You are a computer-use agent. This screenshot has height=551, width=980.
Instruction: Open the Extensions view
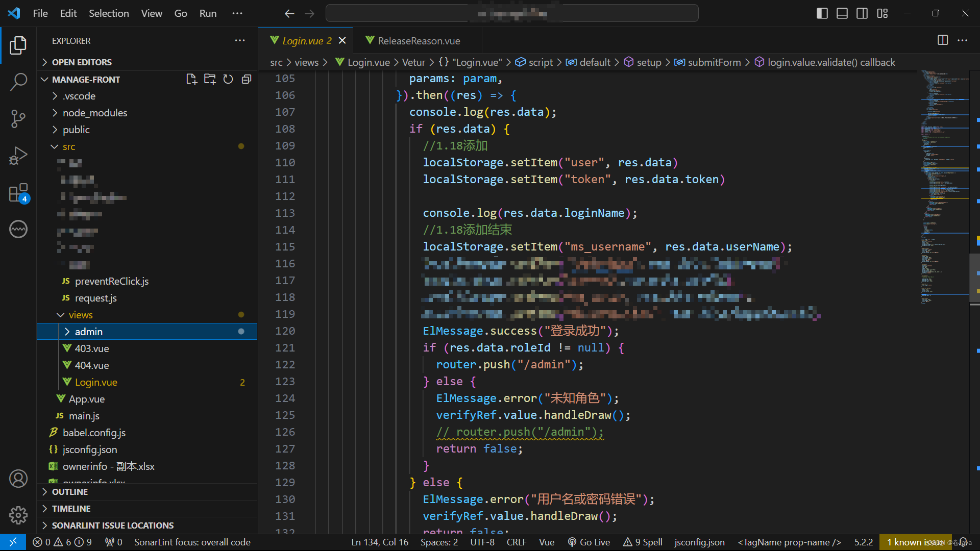tap(18, 193)
